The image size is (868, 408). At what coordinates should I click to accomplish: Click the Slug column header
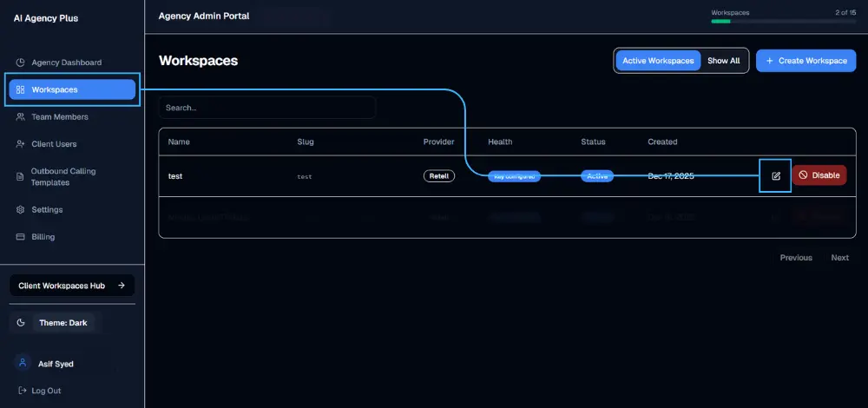(x=306, y=141)
